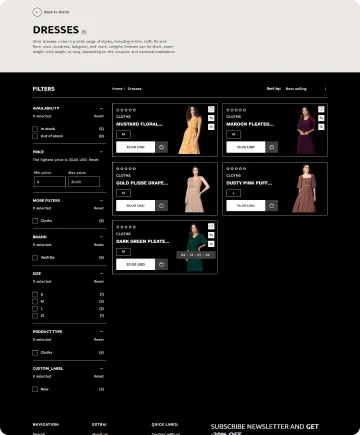Reset the Availability filter
This screenshot has width=360, height=435.
click(99, 116)
